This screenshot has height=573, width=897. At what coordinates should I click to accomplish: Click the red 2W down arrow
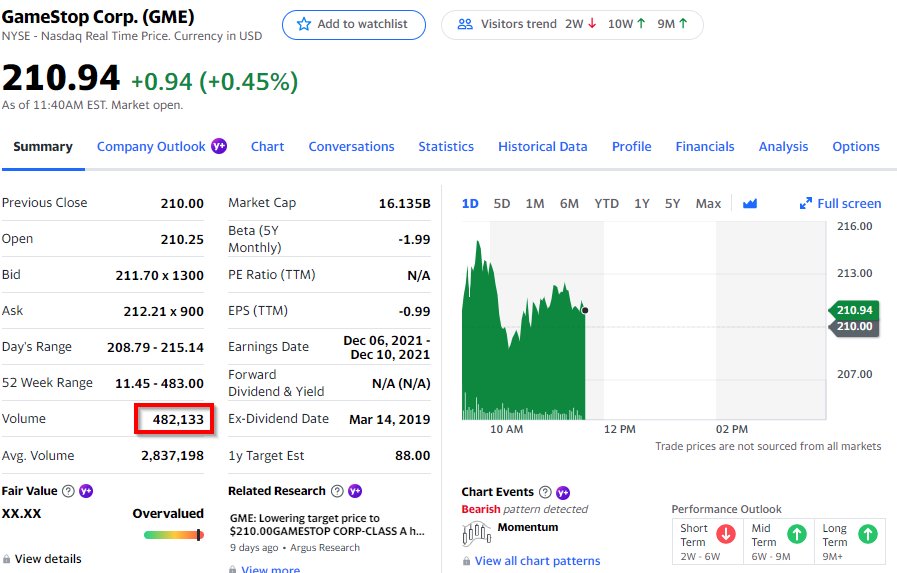[x=592, y=23]
